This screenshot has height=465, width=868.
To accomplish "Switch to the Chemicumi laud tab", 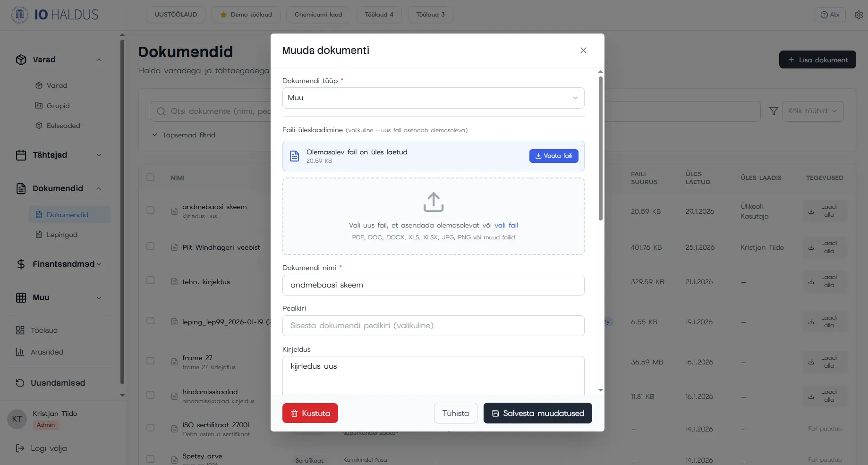I will click(318, 15).
